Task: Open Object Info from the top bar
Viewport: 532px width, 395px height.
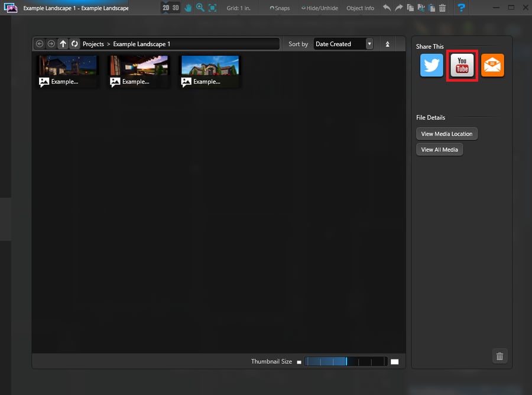Action: (360, 8)
